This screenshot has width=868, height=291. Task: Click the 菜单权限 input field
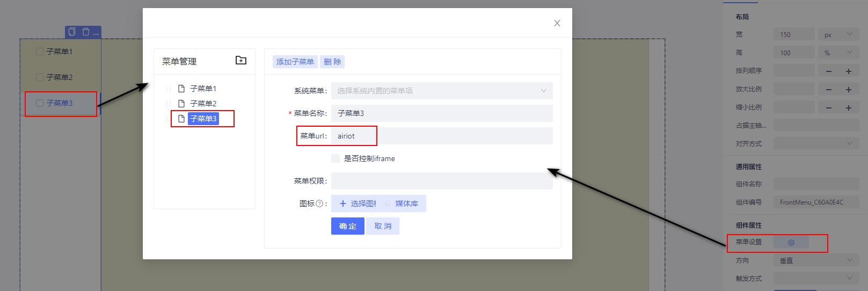coord(442,181)
